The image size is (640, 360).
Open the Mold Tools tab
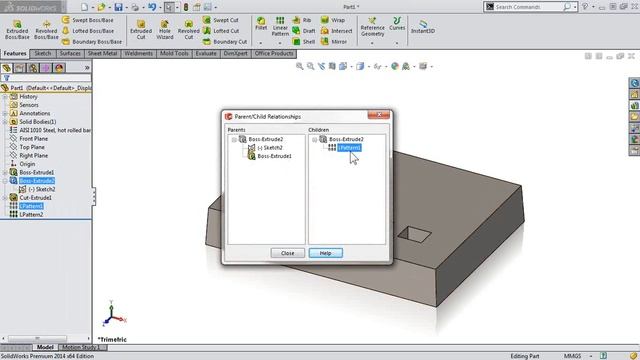click(x=174, y=53)
